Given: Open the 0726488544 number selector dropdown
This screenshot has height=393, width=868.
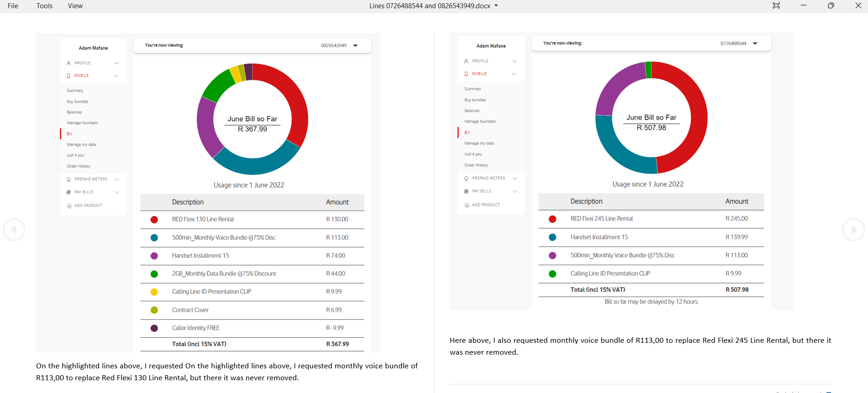Looking at the screenshot, I should 755,44.
